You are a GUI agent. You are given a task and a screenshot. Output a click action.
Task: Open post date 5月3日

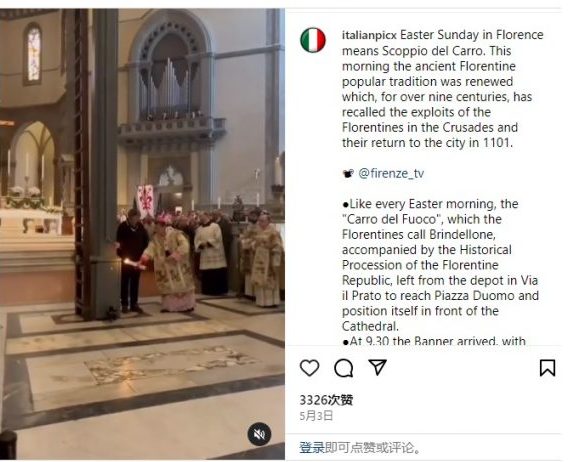pyautogui.click(x=316, y=416)
